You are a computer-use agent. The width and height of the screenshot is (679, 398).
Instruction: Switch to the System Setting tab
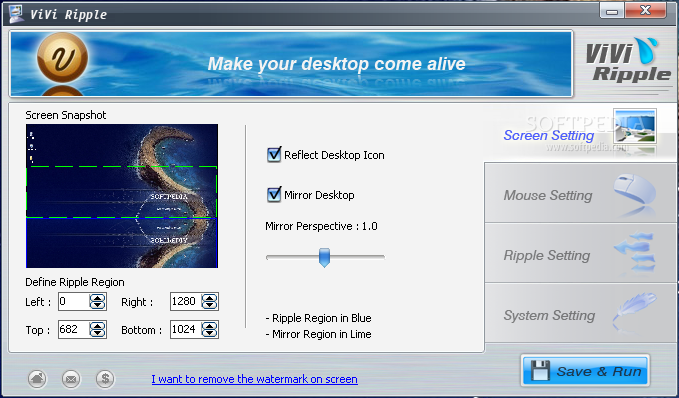pos(580,314)
